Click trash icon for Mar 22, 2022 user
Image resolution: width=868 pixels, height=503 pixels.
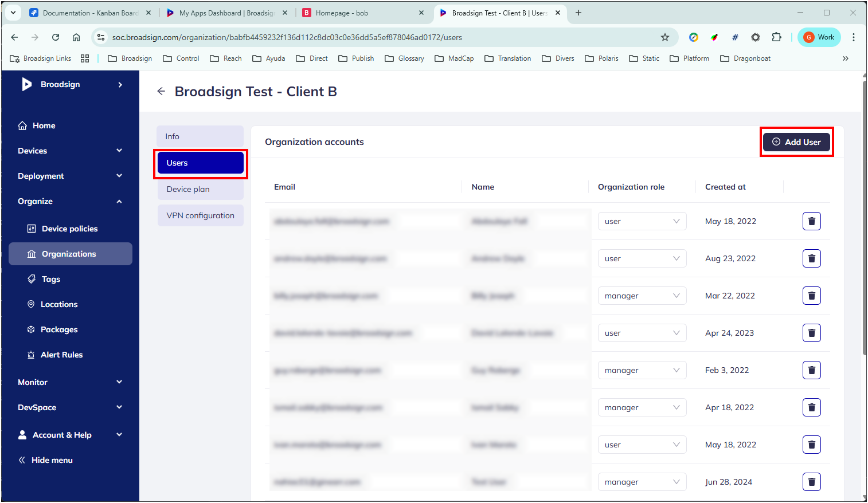(x=811, y=296)
